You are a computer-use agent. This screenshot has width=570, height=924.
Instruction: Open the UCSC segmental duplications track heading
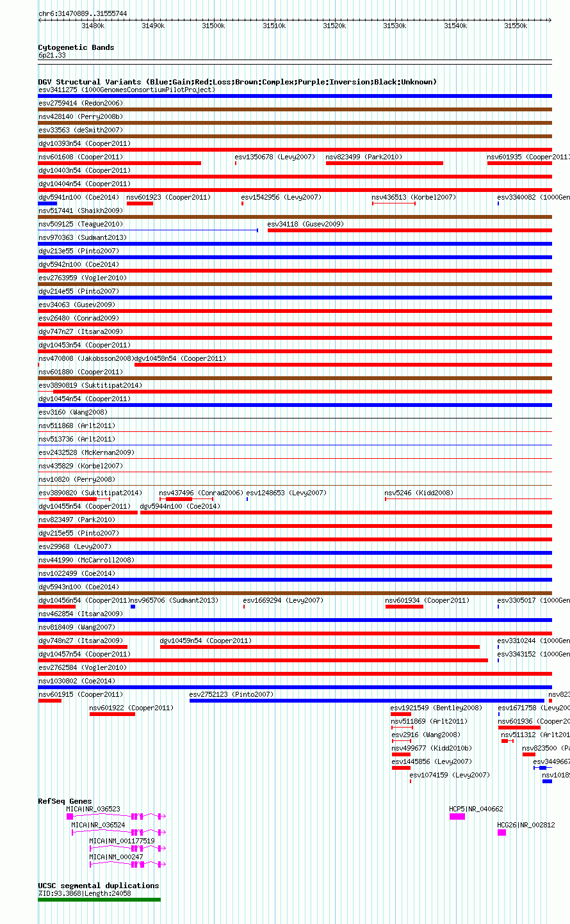tap(99, 886)
